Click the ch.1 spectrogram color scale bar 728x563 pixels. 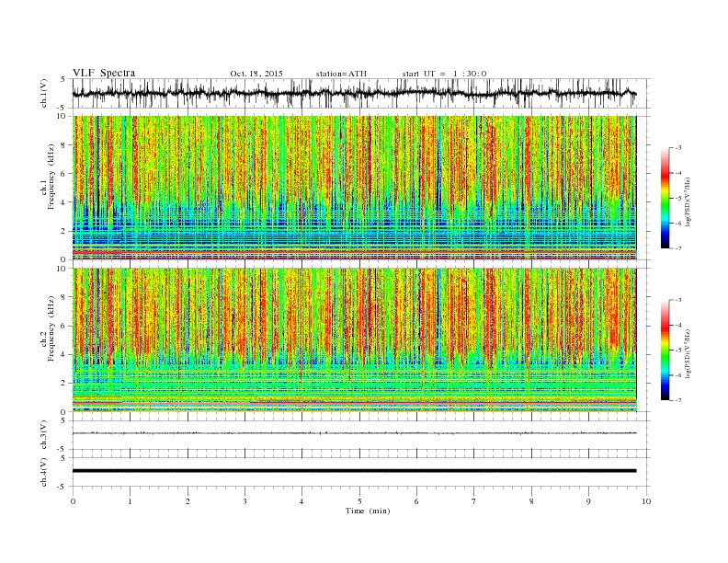coord(665,198)
